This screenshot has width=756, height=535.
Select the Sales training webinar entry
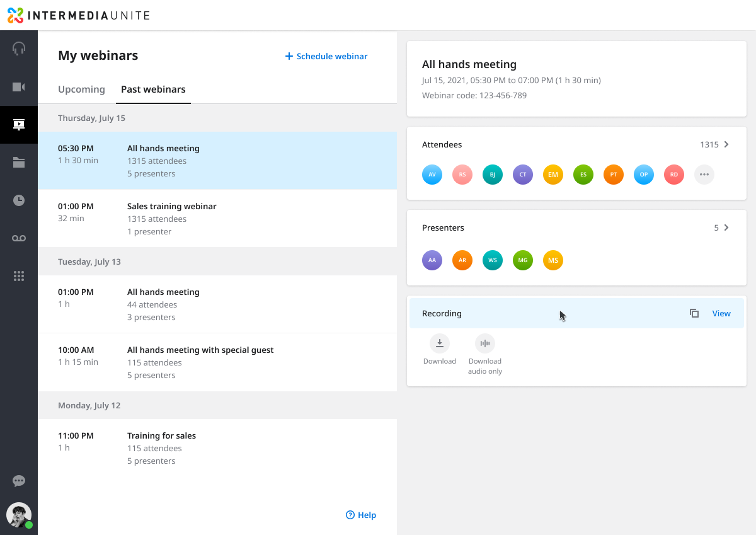pyautogui.click(x=217, y=219)
